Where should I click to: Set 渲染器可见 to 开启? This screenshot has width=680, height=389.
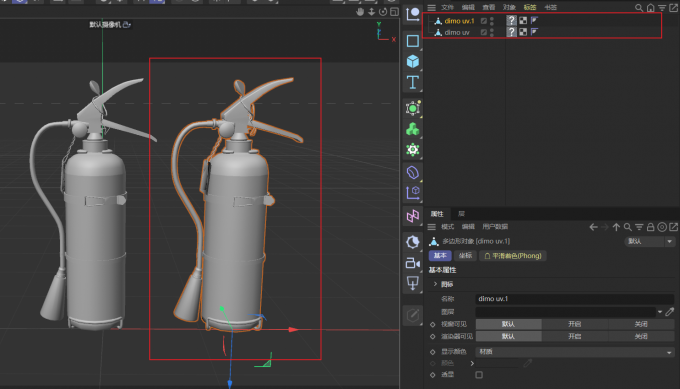pos(575,337)
